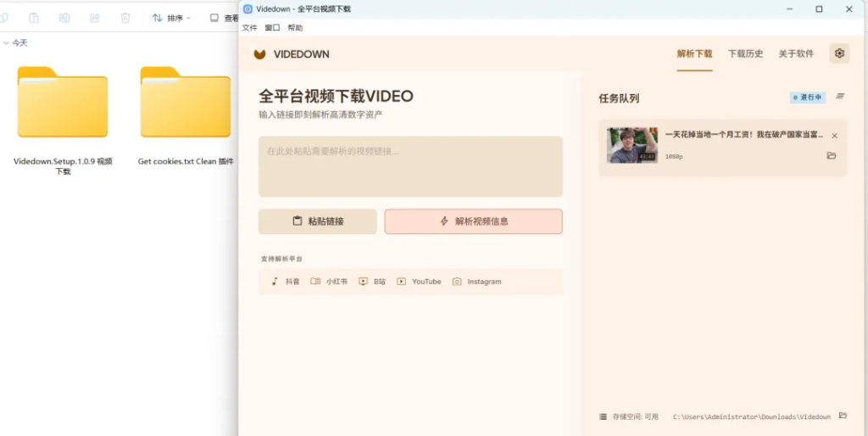This screenshot has width=868, height=436.
Task: Switch to the 关于软件 tab
Action: pyautogui.click(x=796, y=53)
